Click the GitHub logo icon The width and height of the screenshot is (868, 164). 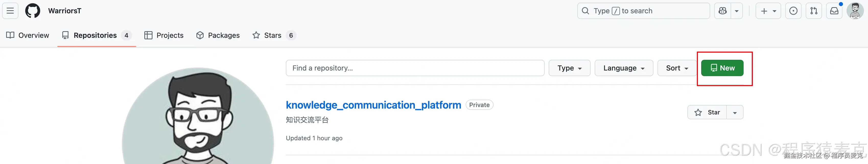(x=33, y=11)
